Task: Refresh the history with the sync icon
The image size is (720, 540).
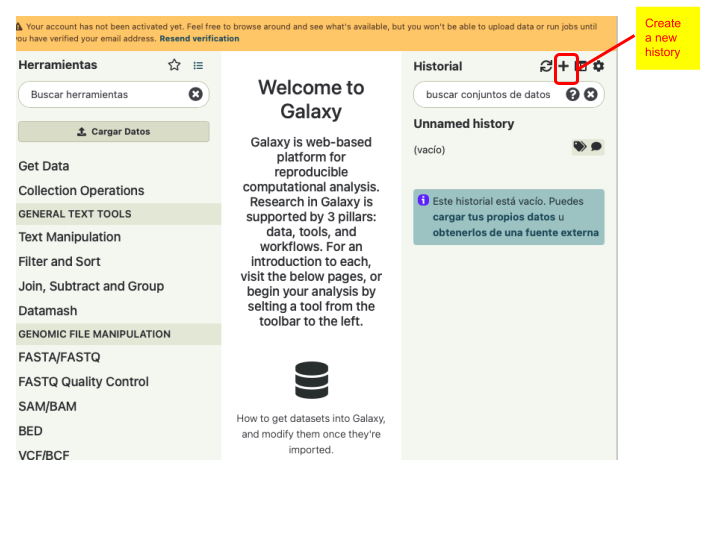Action: tap(546, 66)
